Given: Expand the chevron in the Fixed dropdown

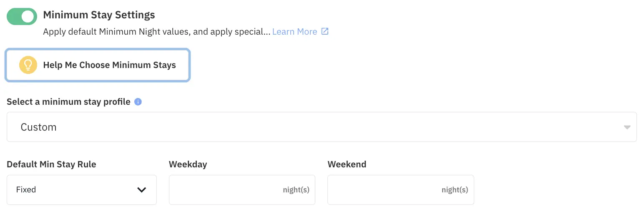Looking at the screenshot, I should point(142,190).
